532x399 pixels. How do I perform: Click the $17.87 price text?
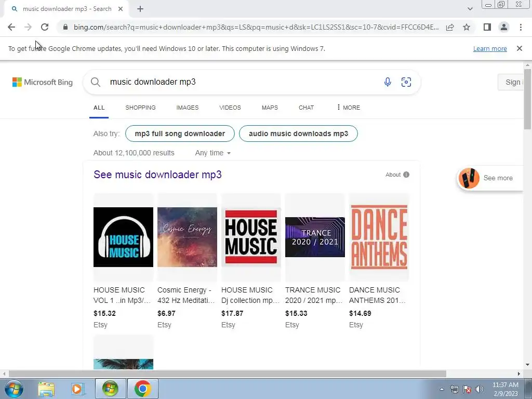(x=232, y=313)
